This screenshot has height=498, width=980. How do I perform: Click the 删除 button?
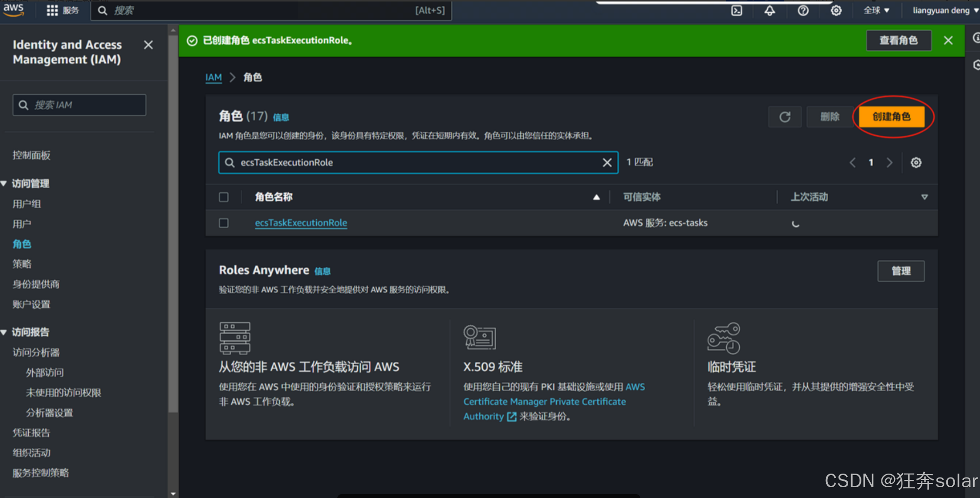point(830,117)
